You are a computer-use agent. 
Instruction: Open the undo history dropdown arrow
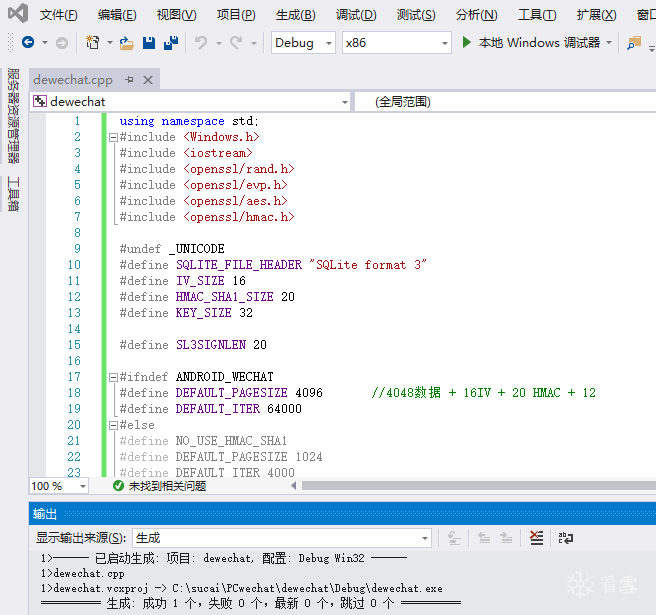point(218,43)
